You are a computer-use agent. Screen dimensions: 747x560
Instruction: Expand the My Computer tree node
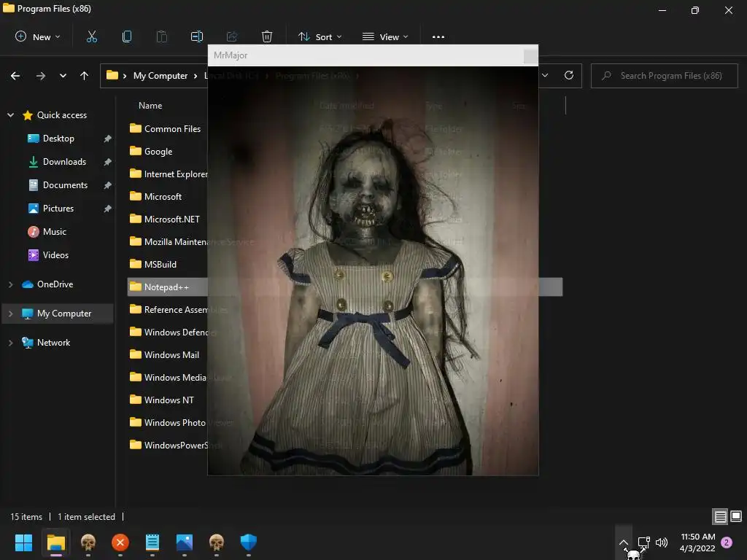click(10, 314)
